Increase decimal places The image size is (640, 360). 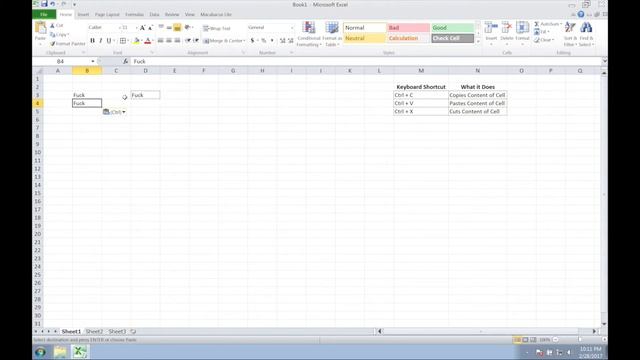coord(282,40)
